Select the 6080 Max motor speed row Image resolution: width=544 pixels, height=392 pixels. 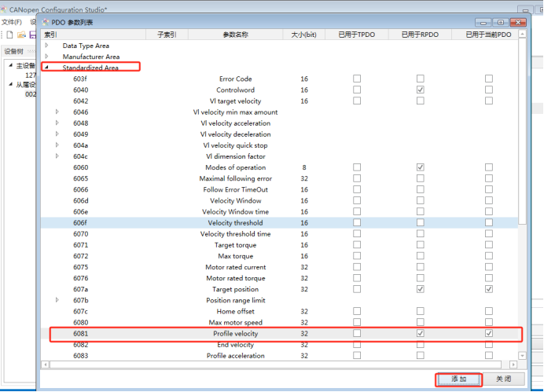point(280,322)
